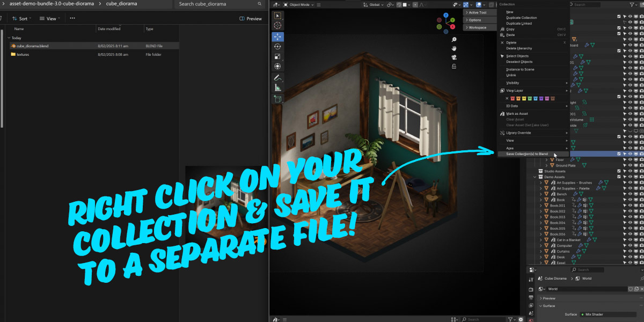Toggle eye visibility of Studio Assets collection
This screenshot has height=322, width=644.
631,171
